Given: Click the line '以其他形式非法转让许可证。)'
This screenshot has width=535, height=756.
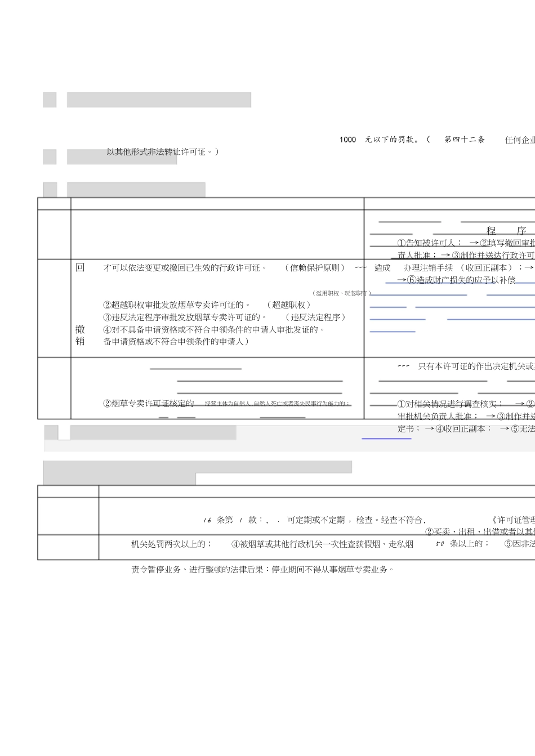Looking at the screenshot, I should coord(162,151).
